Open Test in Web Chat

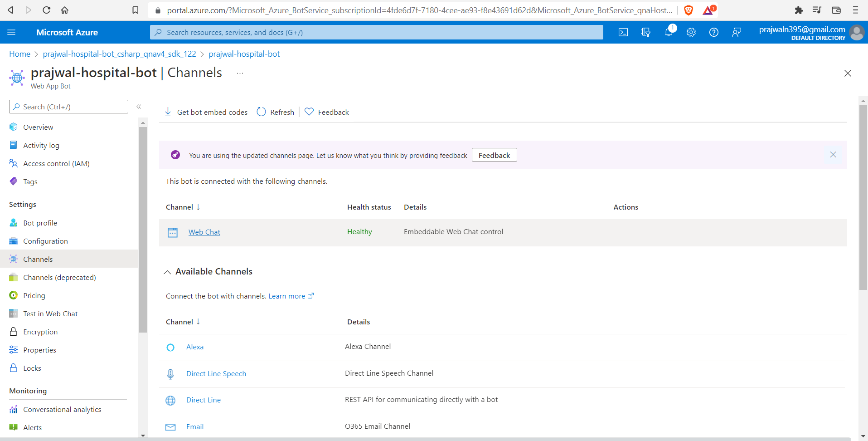coord(50,314)
